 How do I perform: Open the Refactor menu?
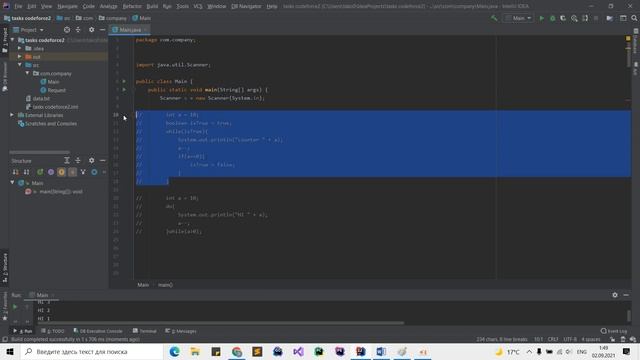pos(132,6)
